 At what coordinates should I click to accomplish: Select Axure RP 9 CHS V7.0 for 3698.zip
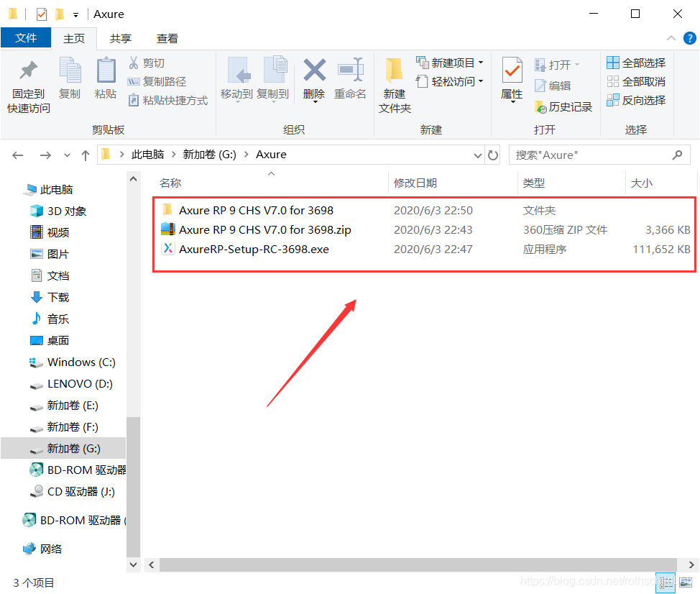click(x=264, y=230)
